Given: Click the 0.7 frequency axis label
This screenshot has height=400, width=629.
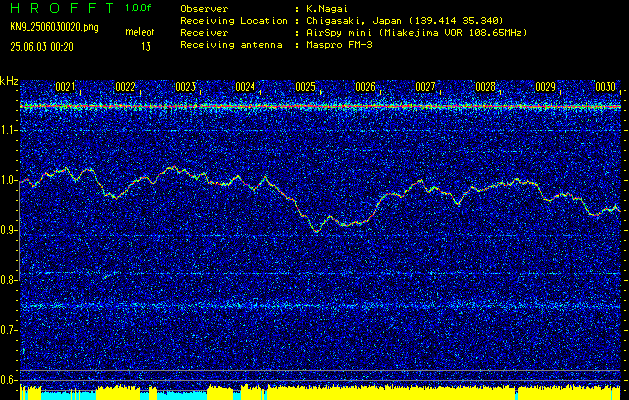Looking at the screenshot, I should tap(9, 330).
